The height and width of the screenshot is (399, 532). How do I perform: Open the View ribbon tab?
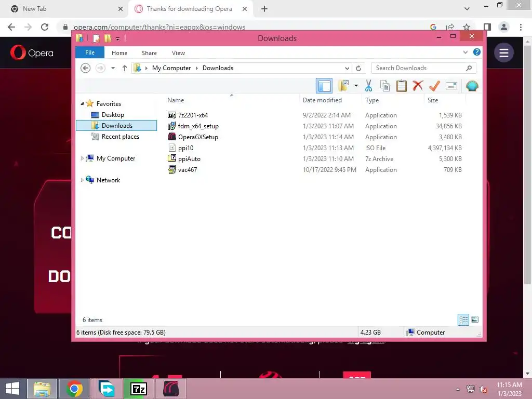coord(179,53)
